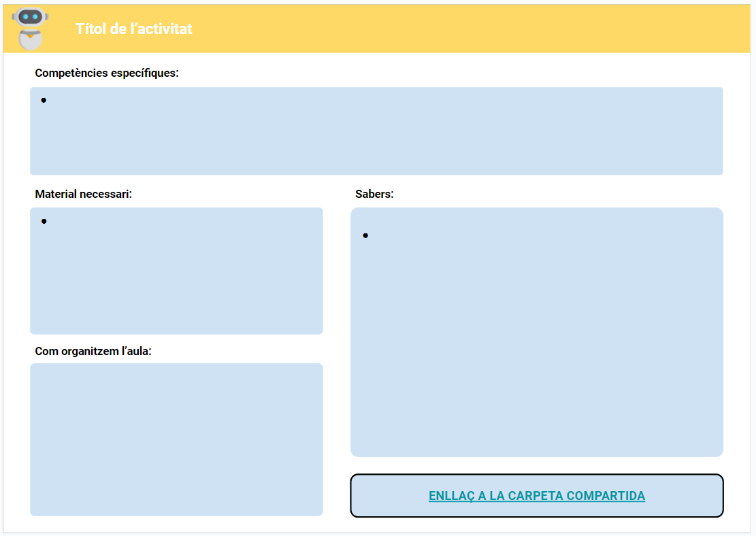Click inside the Com organitzem l'aula box
The height and width of the screenshot is (536, 756).
click(176, 439)
